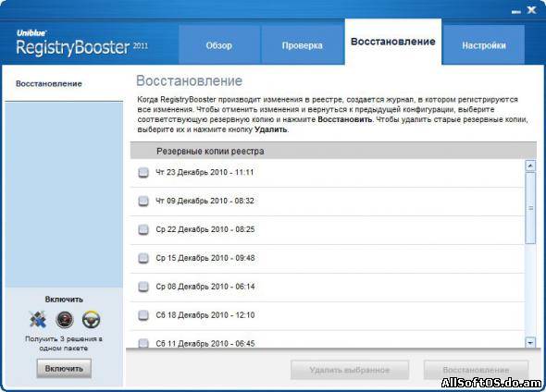Click the speedometer gauge icon
Screen dimensions: 546x392
(x=65, y=319)
